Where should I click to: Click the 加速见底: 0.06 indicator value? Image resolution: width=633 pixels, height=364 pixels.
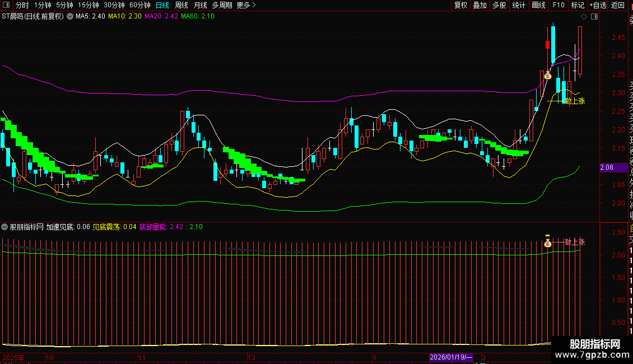[x=68, y=227]
